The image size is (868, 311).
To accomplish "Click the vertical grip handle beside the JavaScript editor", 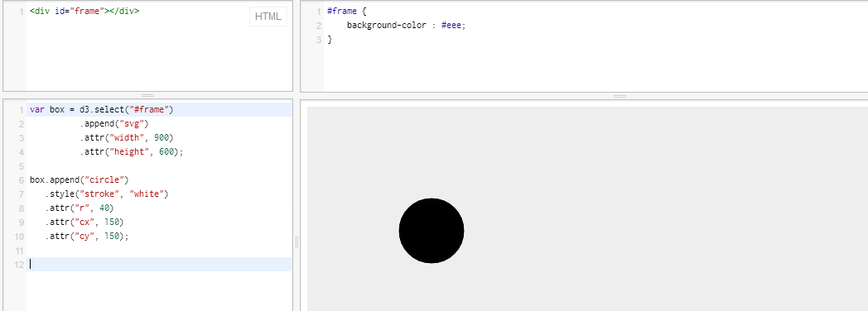I will point(297,242).
